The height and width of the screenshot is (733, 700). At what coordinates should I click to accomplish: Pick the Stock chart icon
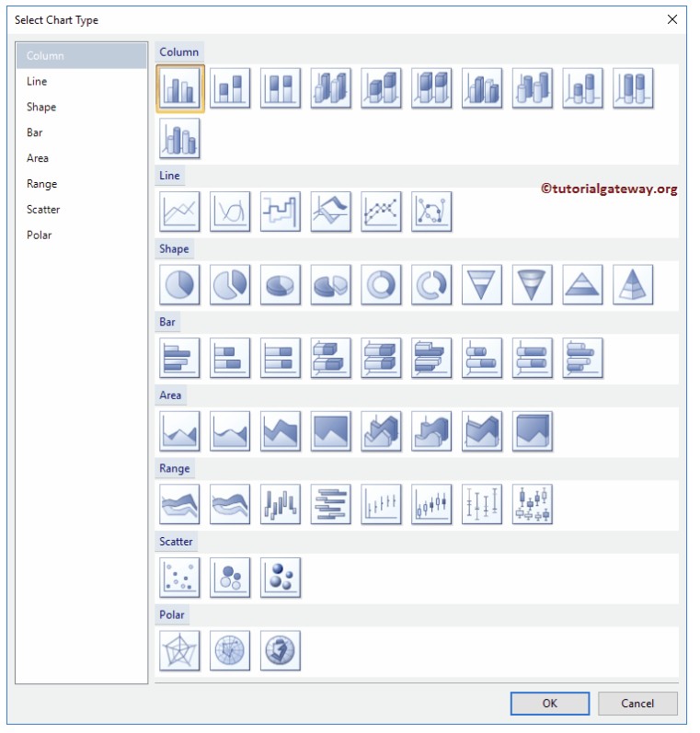tap(382, 505)
